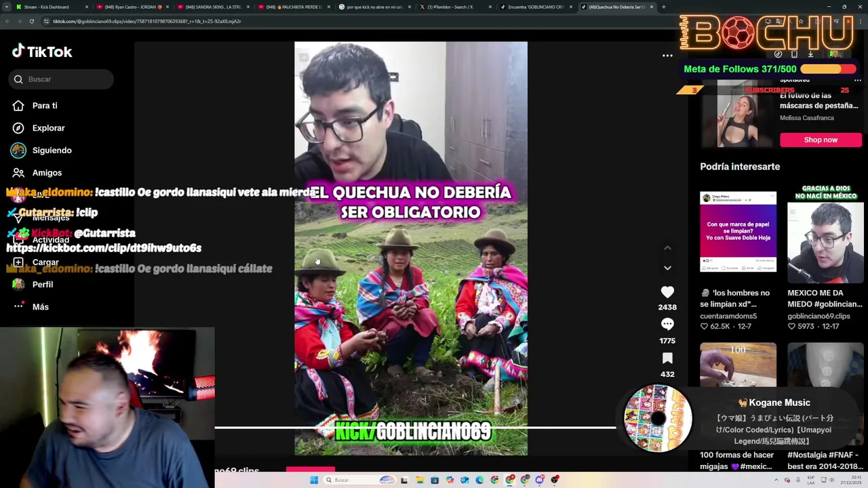This screenshot has width=868, height=488.
Task: Click the TikTok logo
Action: click(42, 52)
